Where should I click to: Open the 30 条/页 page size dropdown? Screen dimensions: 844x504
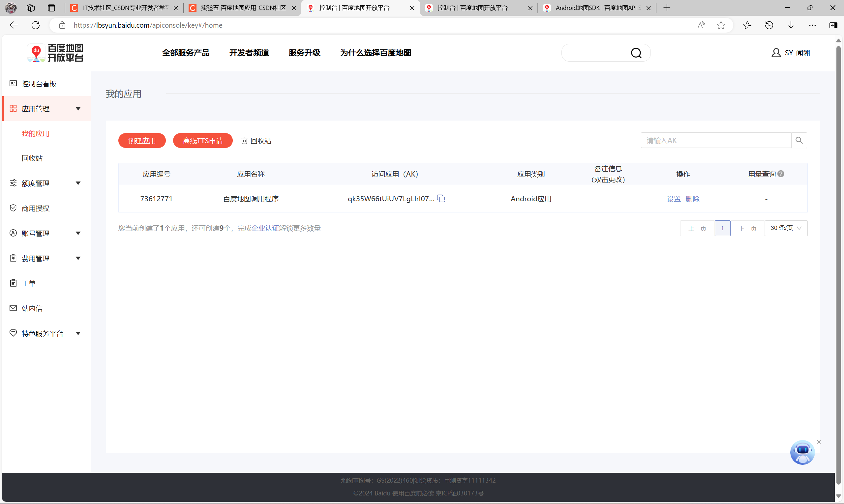pyautogui.click(x=786, y=228)
